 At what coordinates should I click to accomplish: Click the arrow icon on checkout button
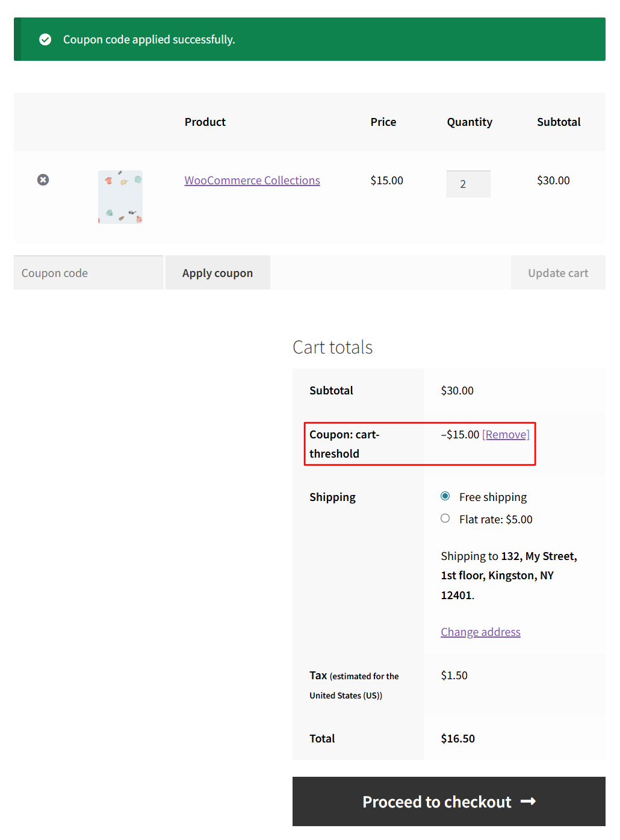528,801
